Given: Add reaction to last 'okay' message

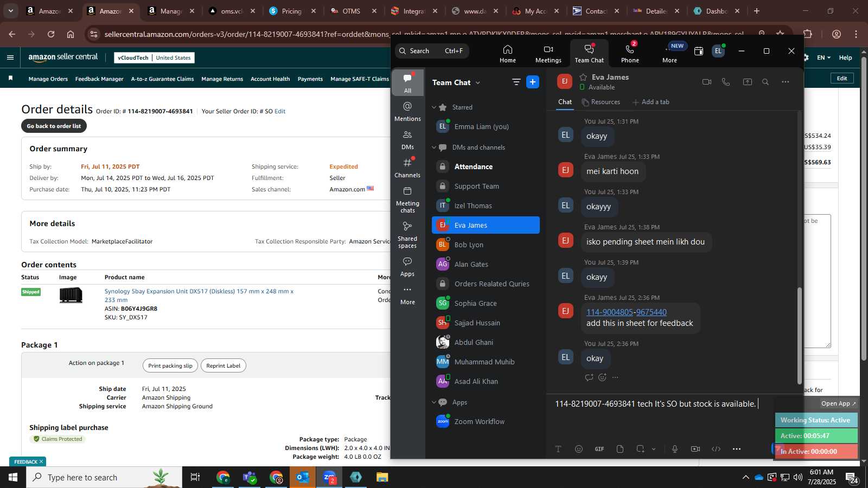Looking at the screenshot, I should click(602, 377).
